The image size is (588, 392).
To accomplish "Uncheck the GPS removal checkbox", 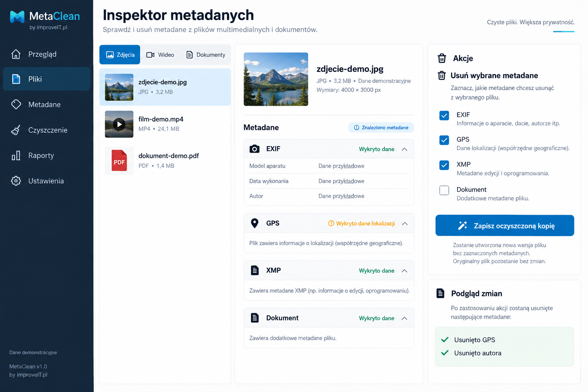I will [444, 140].
